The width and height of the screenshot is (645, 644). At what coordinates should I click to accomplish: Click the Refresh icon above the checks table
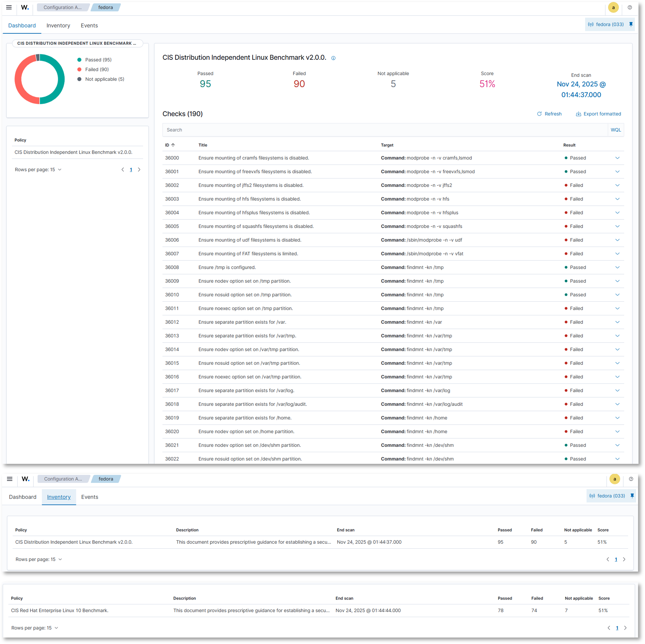tap(539, 114)
